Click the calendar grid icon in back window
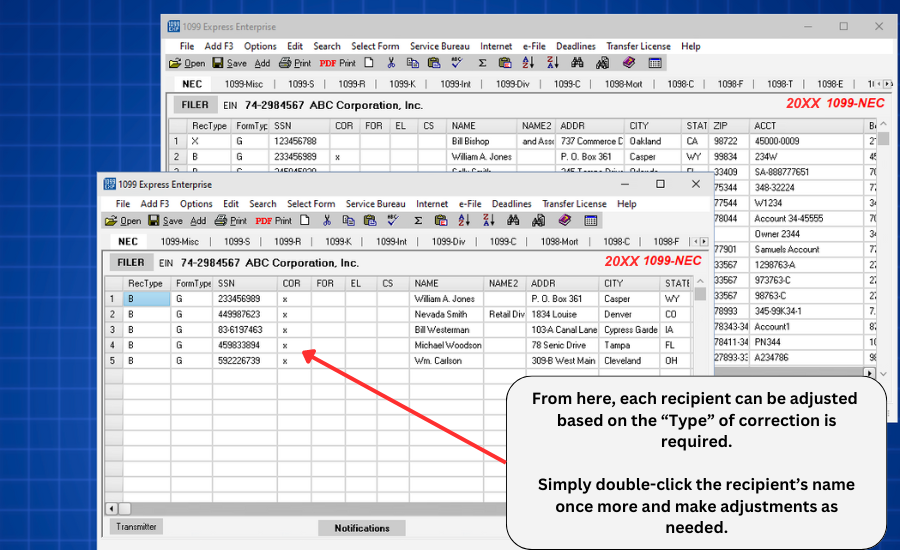The height and width of the screenshot is (550, 900). [x=655, y=63]
